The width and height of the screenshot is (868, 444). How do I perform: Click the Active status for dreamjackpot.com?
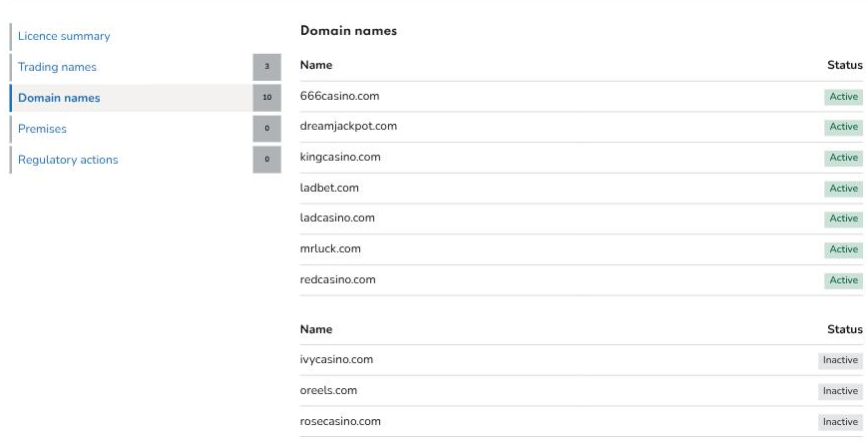(x=844, y=127)
